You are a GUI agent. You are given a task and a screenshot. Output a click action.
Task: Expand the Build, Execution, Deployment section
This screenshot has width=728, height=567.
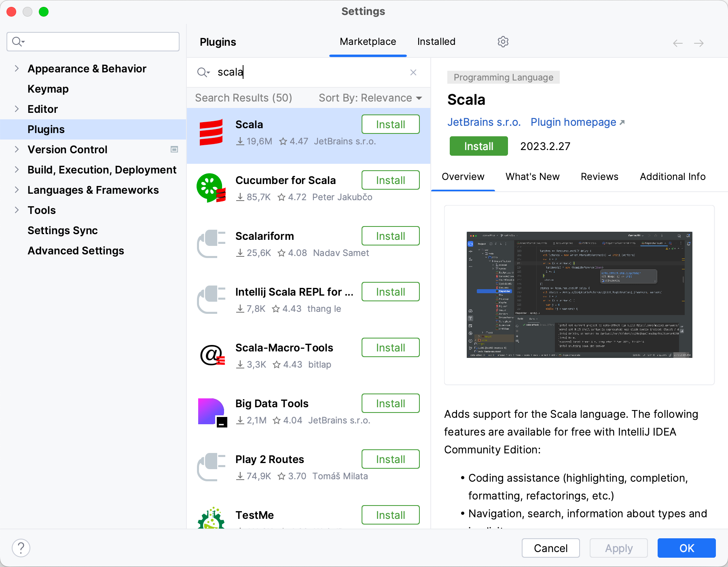pyautogui.click(x=16, y=169)
